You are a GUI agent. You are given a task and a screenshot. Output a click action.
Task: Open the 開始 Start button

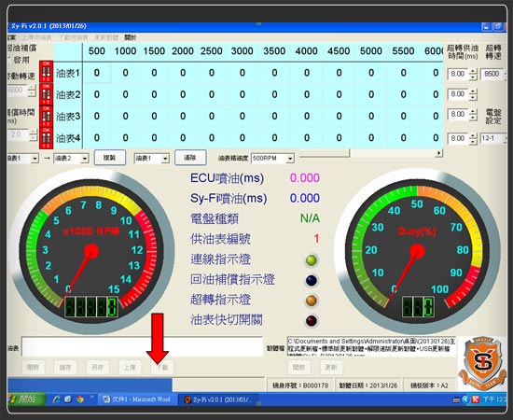click(26, 399)
